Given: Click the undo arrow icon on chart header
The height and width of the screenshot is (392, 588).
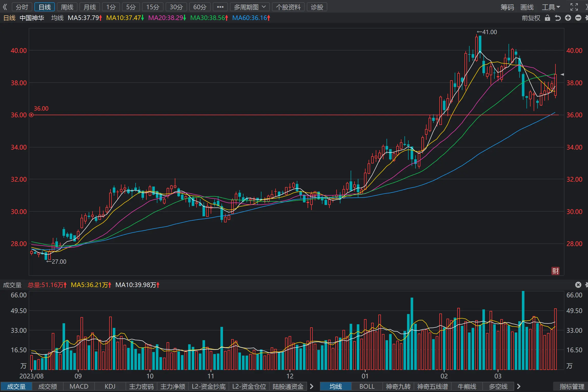Looking at the screenshot, I should pos(557,18).
